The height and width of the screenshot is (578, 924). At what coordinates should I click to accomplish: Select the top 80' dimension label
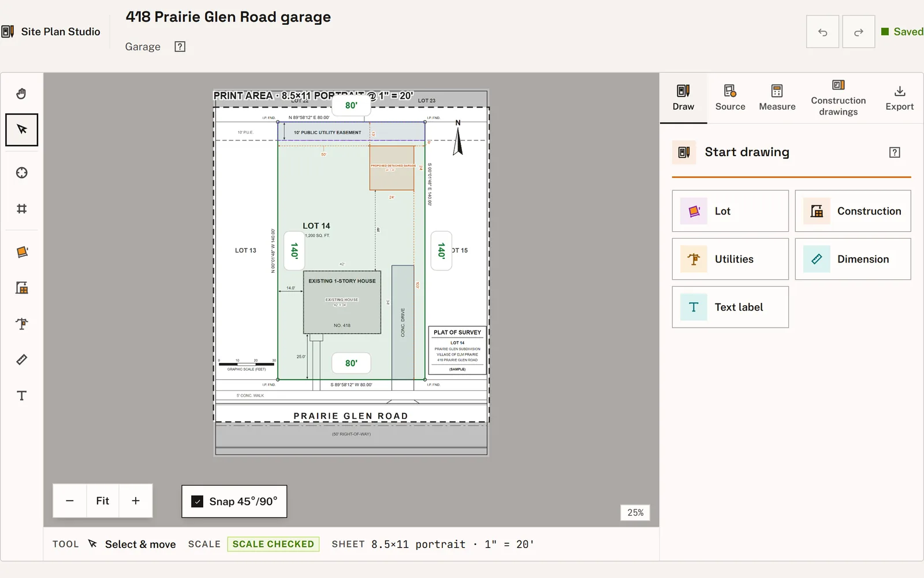351,105
